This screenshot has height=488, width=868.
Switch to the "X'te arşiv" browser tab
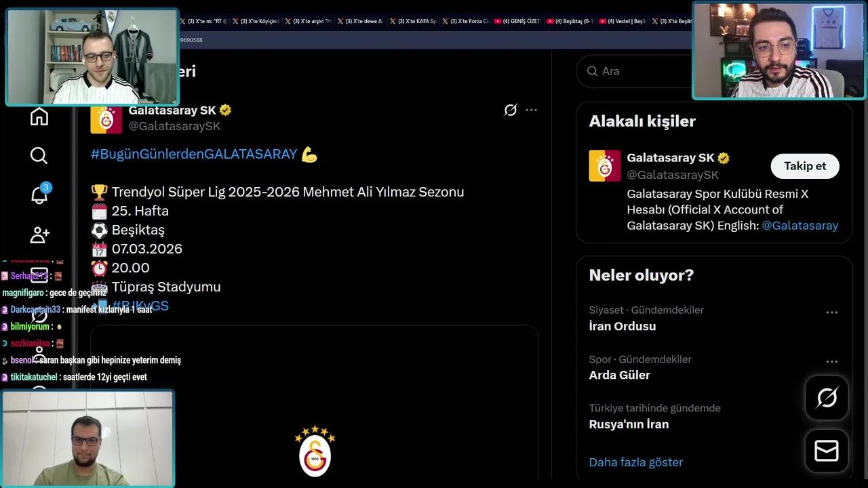click(x=308, y=21)
